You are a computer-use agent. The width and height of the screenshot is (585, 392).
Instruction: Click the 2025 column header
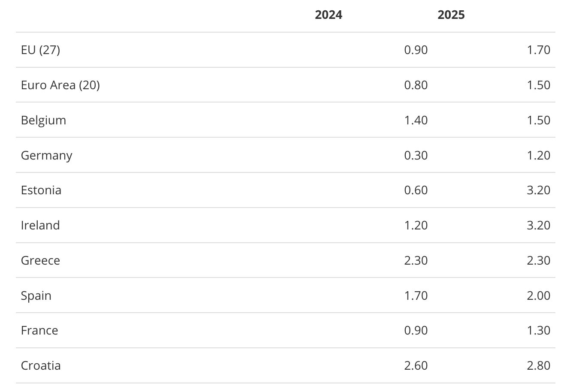point(451,15)
